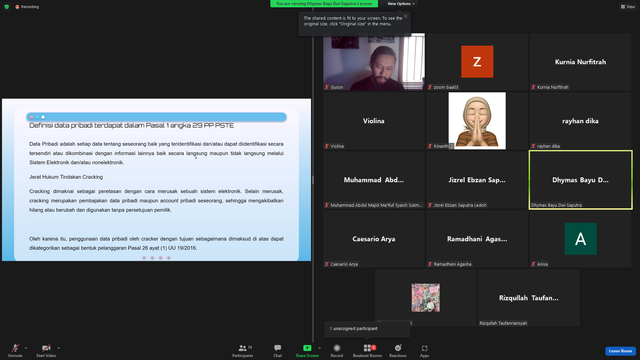Click the muted mic icon by Caesario Arya label
Viewport: 640px width, 360px height.
pyautogui.click(x=327, y=264)
